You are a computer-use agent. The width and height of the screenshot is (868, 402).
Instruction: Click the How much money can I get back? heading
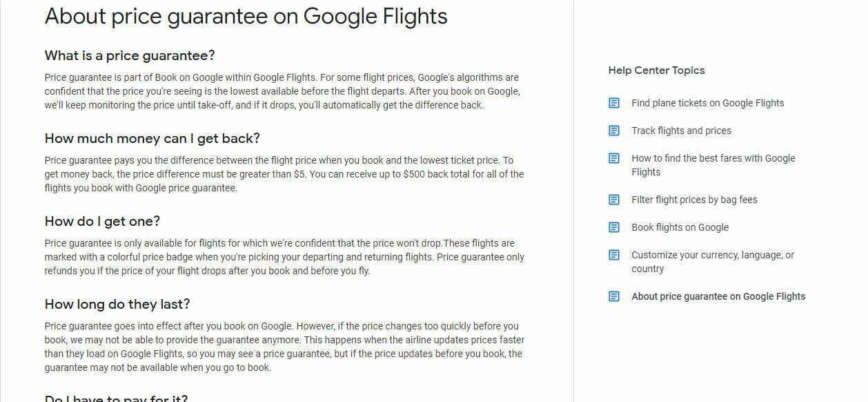[x=152, y=138]
